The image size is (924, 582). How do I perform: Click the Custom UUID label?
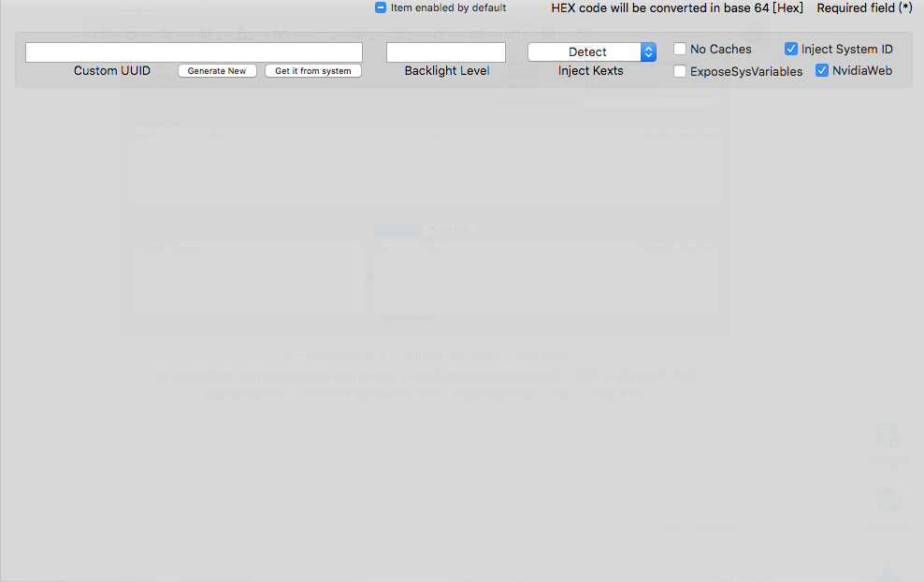pyautogui.click(x=112, y=71)
